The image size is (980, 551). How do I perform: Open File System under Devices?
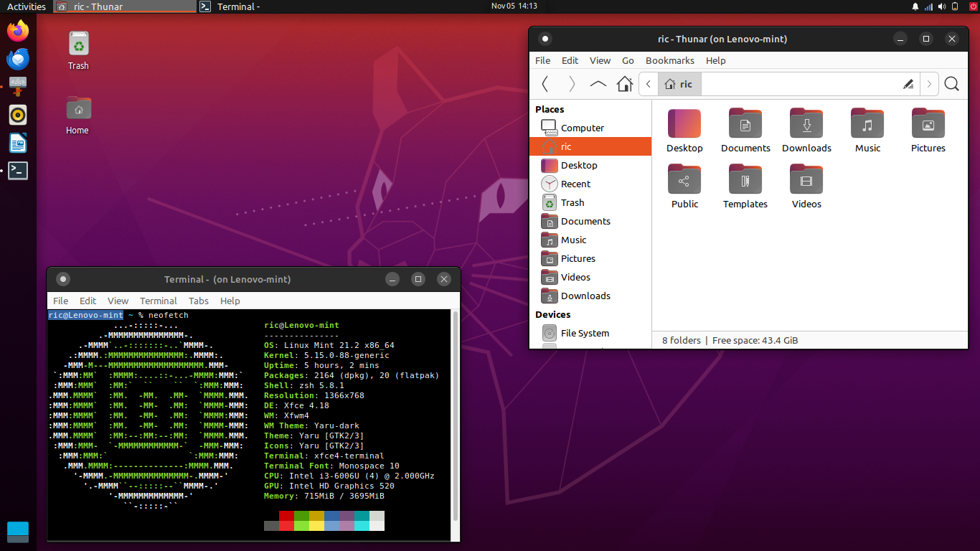tap(583, 333)
